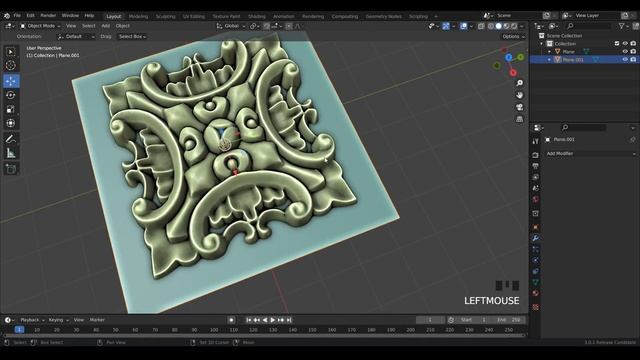The height and width of the screenshot is (360, 640).
Task: Open the Particles properties tab
Action: coord(536,249)
